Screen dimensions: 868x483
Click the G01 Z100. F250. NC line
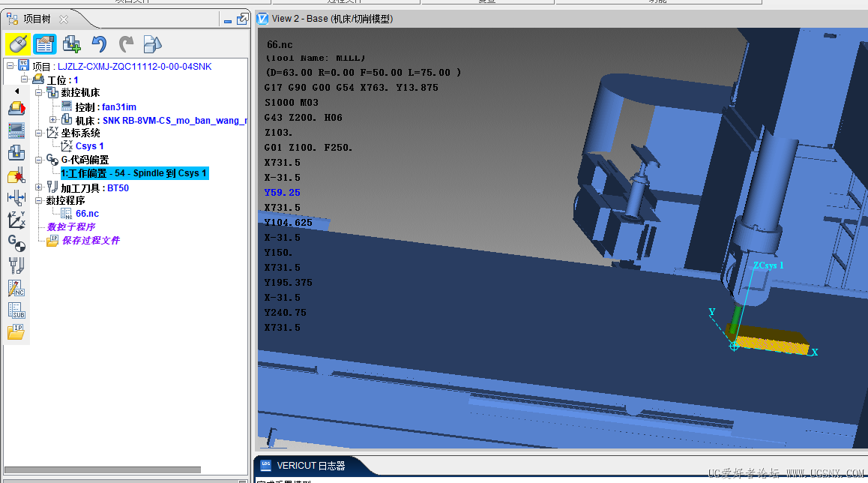[308, 148]
